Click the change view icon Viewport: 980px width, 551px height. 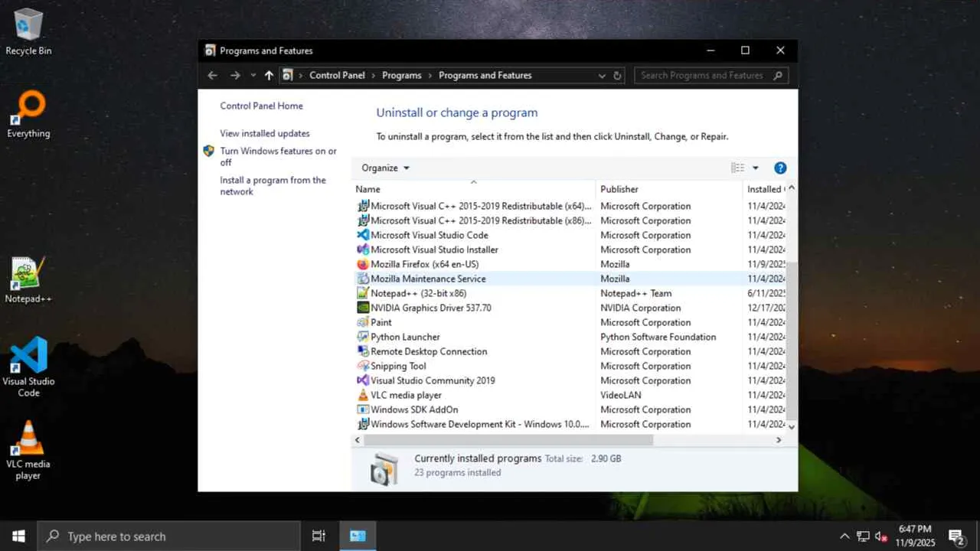737,168
